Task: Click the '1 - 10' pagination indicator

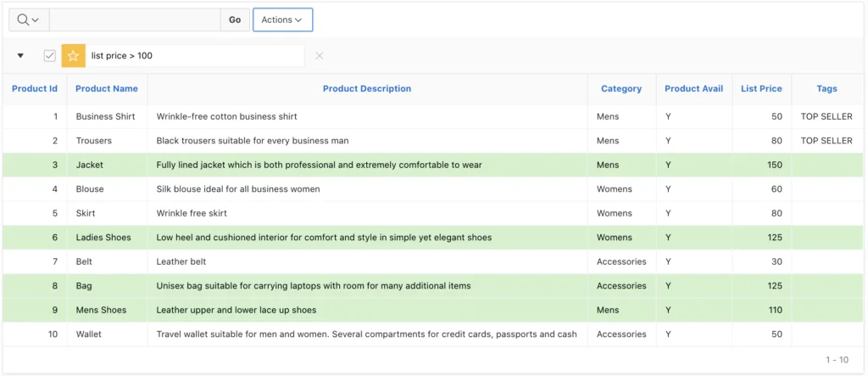Action: click(x=837, y=359)
